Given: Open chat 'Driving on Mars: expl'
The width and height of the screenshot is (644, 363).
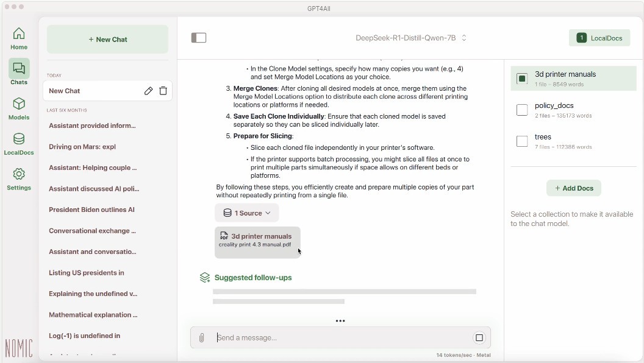Looking at the screenshot, I should 82,147.
